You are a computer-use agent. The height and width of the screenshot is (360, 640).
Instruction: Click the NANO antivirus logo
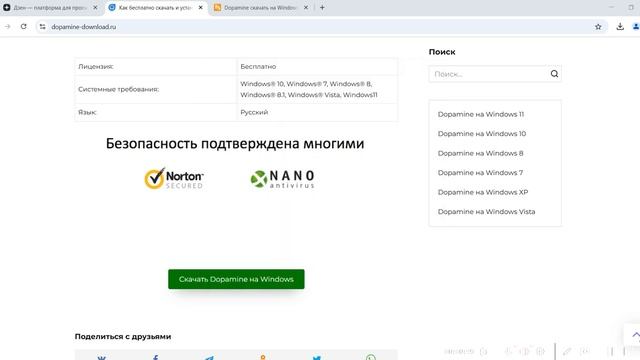click(x=282, y=179)
